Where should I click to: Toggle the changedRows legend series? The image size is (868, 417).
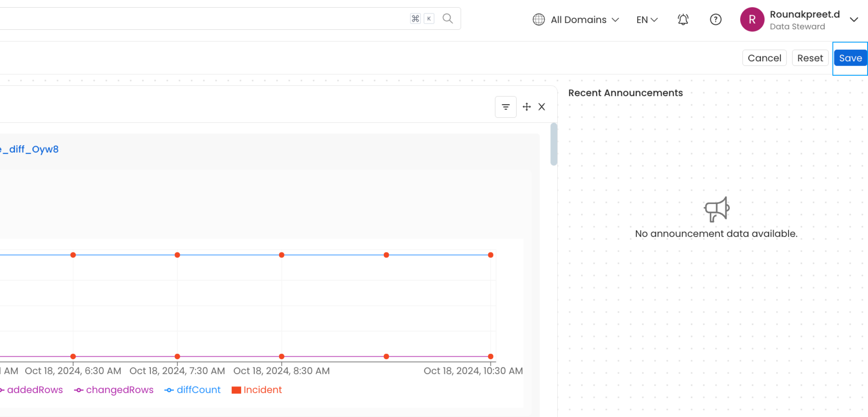(114, 390)
